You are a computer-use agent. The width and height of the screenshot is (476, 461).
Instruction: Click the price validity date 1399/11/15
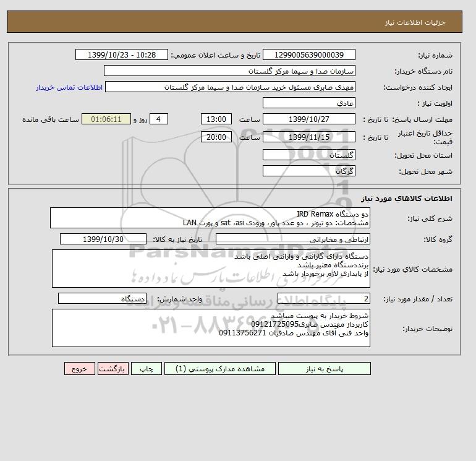308,137
